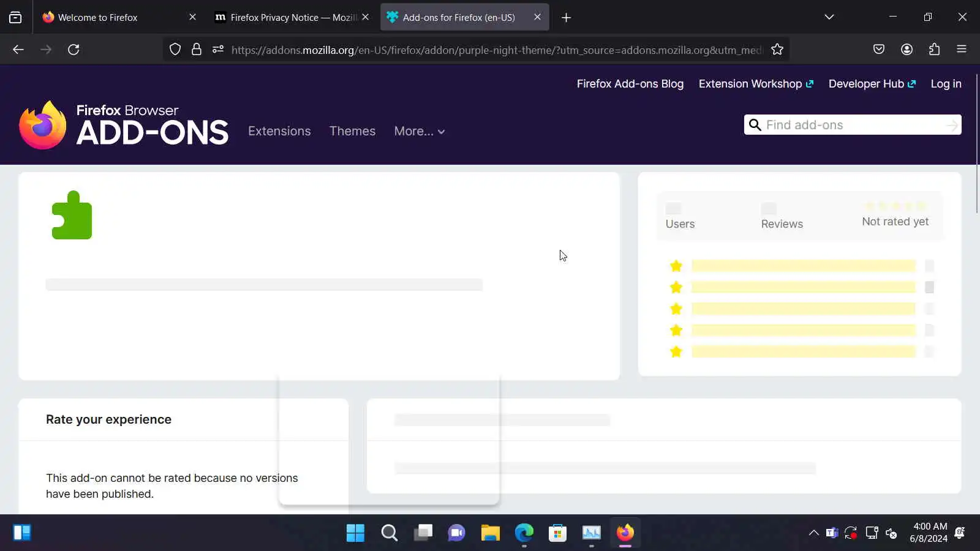This screenshot has height=551, width=980.
Task: Go to Developer Hub
Action: pyautogui.click(x=872, y=84)
